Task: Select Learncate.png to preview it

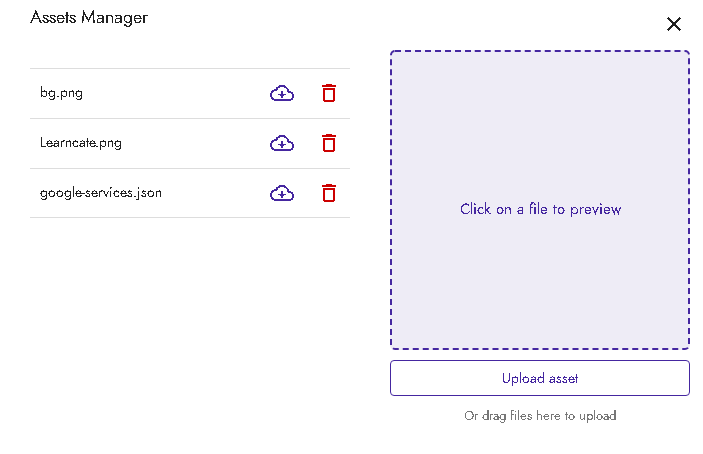Action: click(81, 143)
